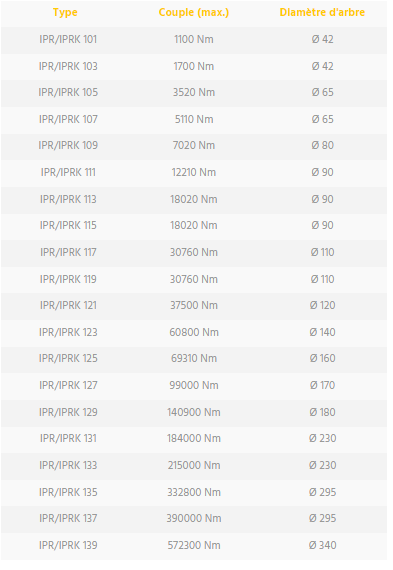
Task: Click the Couple (max.) column header
Action: tap(194, 13)
